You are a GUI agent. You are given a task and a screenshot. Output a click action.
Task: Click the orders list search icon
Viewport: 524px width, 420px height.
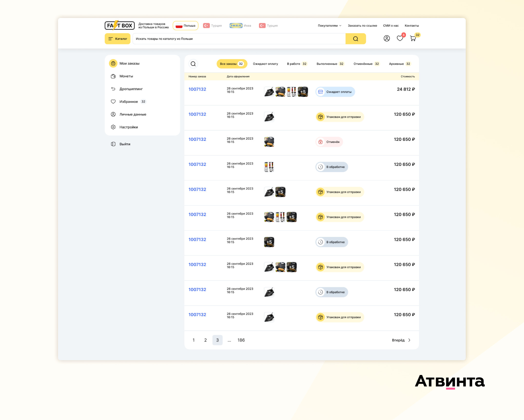pos(193,64)
